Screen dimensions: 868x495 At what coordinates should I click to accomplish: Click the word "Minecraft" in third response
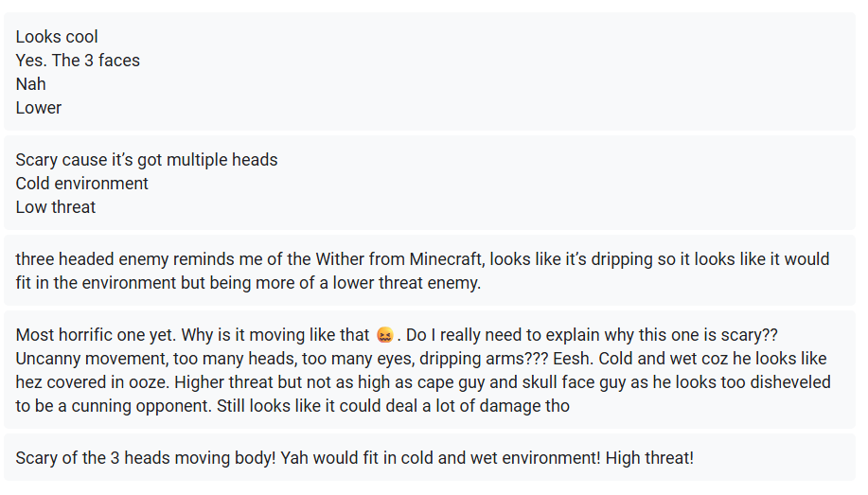tap(446, 259)
